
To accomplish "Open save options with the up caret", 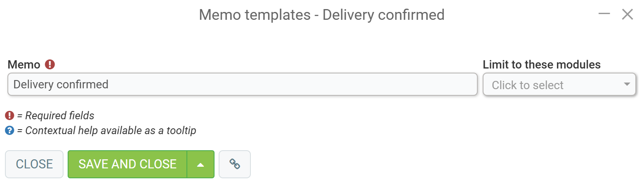I will [201, 164].
